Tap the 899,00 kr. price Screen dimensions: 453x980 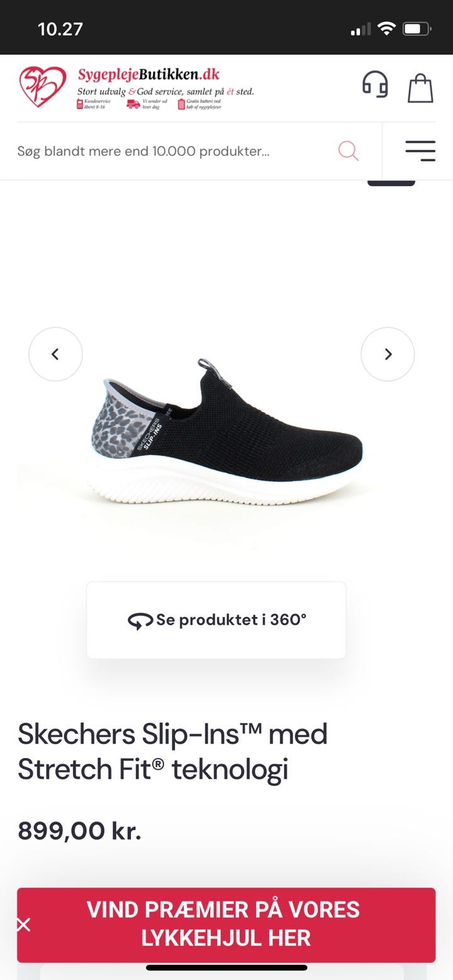(79, 831)
